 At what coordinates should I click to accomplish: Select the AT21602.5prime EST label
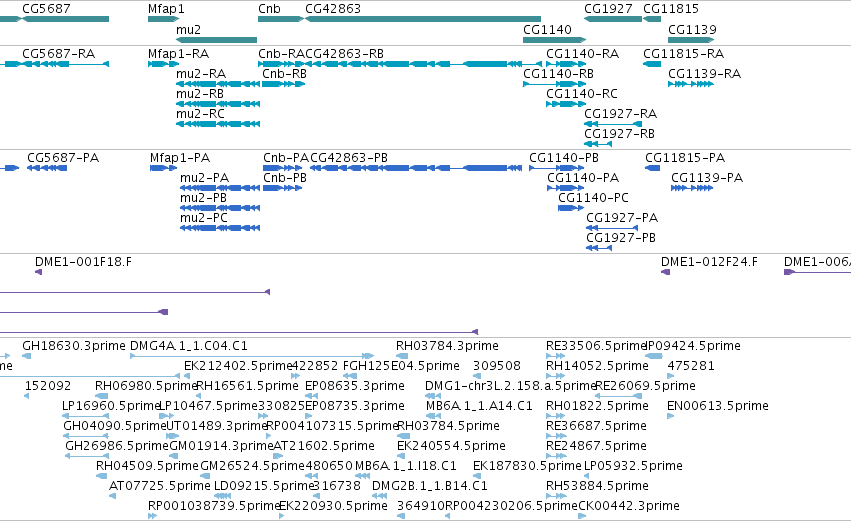[x=323, y=447]
